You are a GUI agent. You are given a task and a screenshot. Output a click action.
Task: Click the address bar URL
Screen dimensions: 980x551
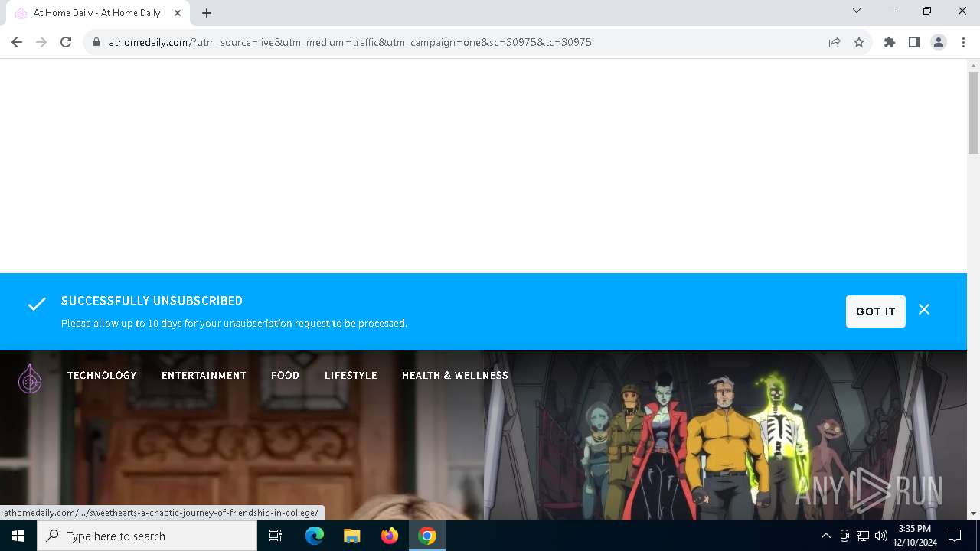click(x=350, y=42)
